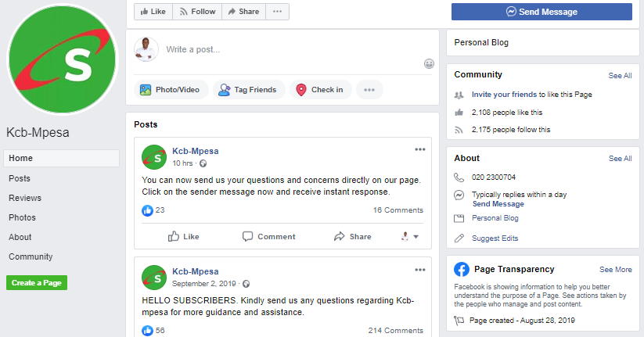The image size is (644, 337).
Task: Click the September 2, 2019 timestamp
Action: 203,284
